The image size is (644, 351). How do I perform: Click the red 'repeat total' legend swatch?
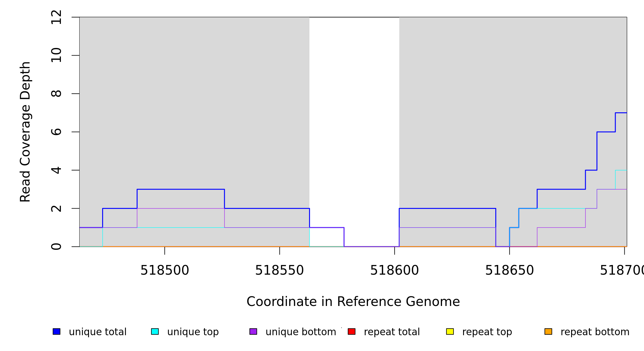tap(352, 331)
